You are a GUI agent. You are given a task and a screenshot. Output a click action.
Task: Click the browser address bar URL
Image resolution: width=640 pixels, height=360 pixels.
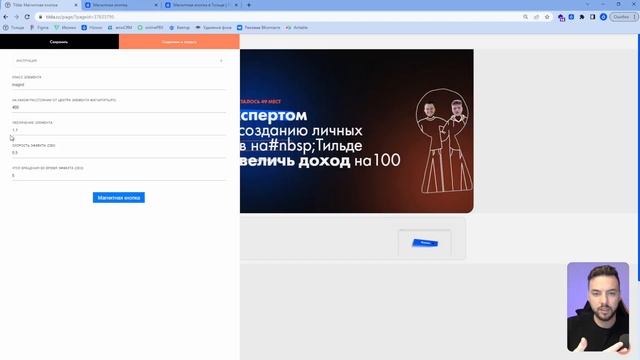[x=80, y=17]
